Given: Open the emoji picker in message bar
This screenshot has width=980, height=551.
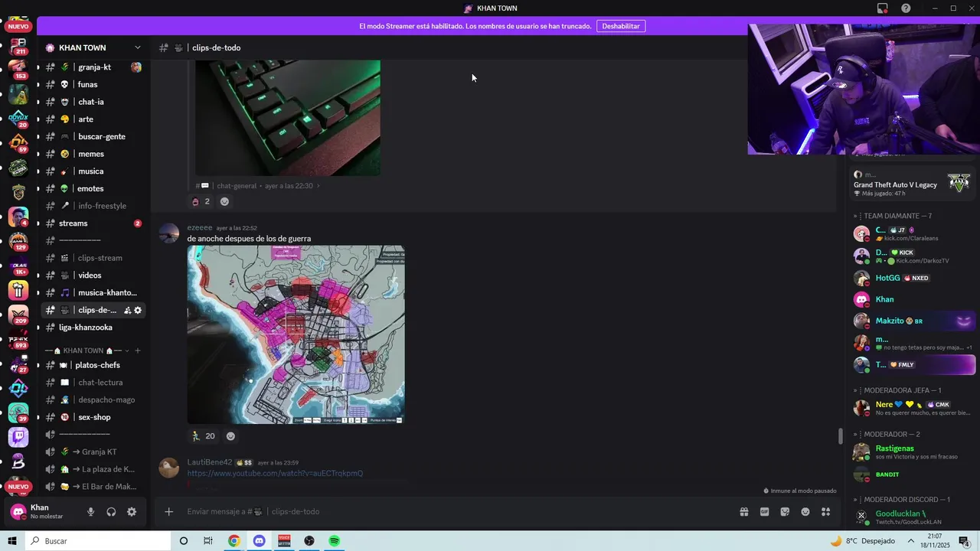Looking at the screenshot, I should pos(805,512).
